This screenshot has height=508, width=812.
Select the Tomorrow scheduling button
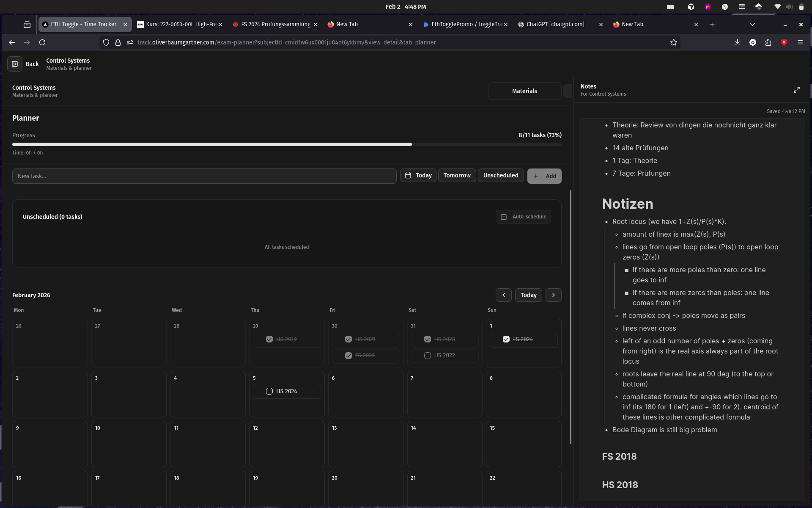pyautogui.click(x=457, y=175)
